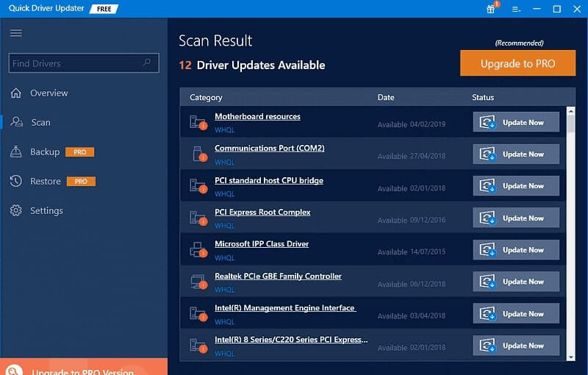Click the Date column header
588x375 pixels.
coord(385,98)
